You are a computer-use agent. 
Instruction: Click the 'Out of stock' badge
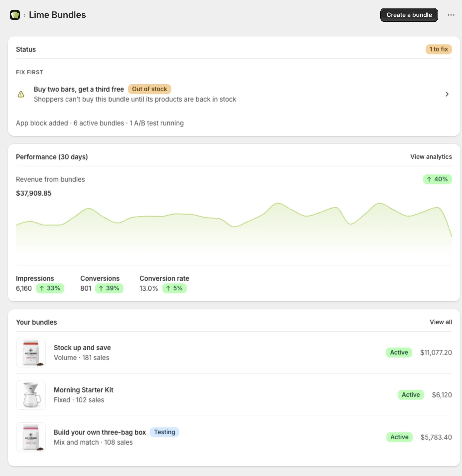click(x=149, y=89)
